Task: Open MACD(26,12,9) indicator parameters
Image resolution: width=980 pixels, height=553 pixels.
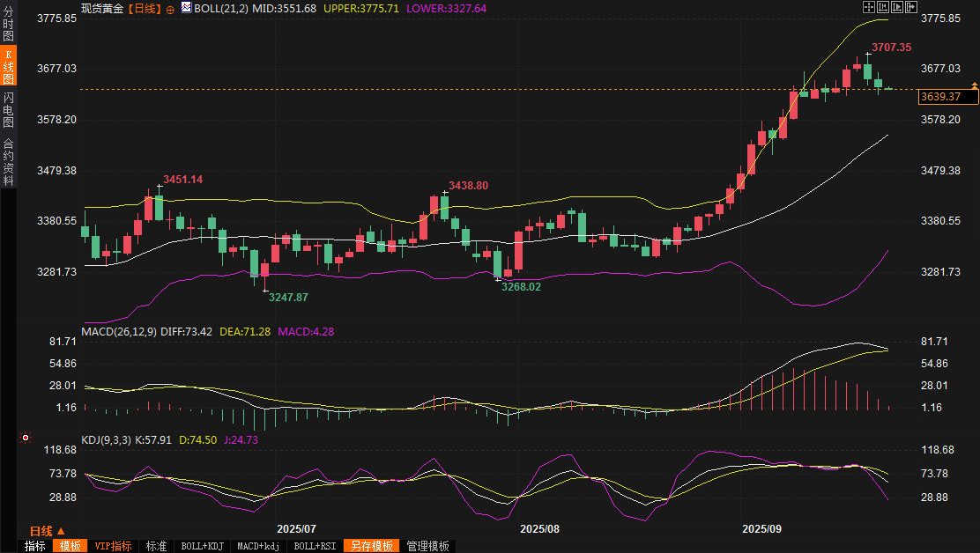Action: (119, 331)
